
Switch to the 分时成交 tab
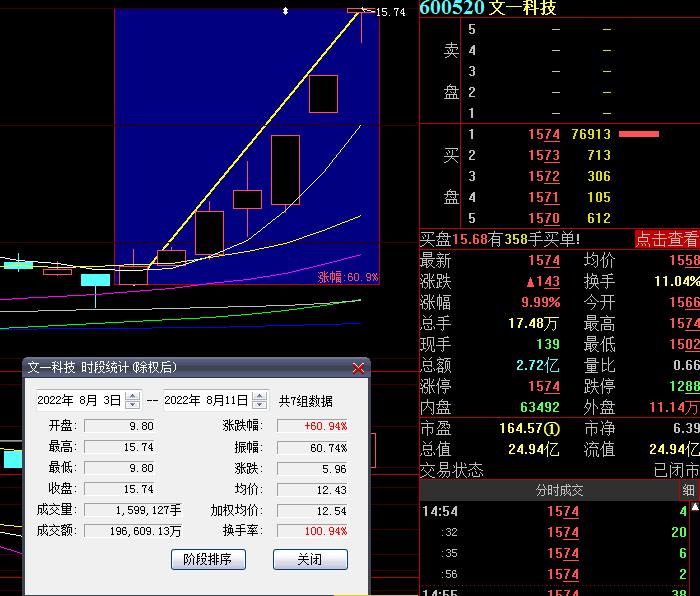click(559, 490)
